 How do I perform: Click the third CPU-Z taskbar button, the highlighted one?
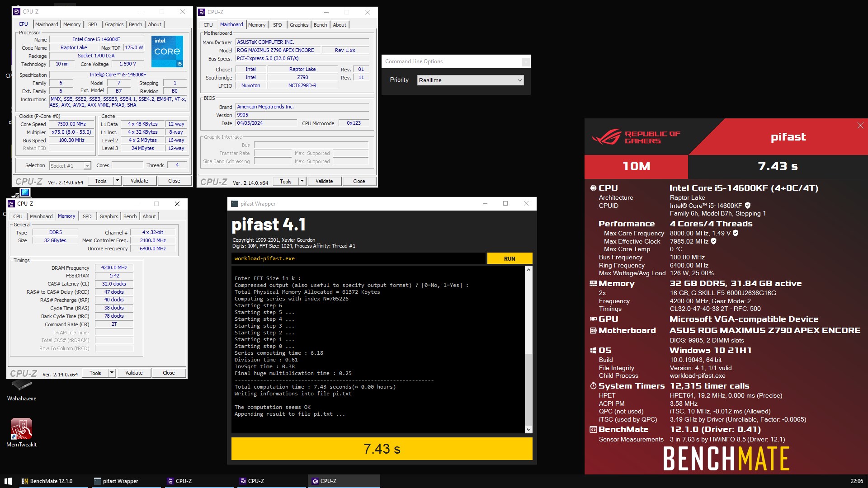coord(344,481)
